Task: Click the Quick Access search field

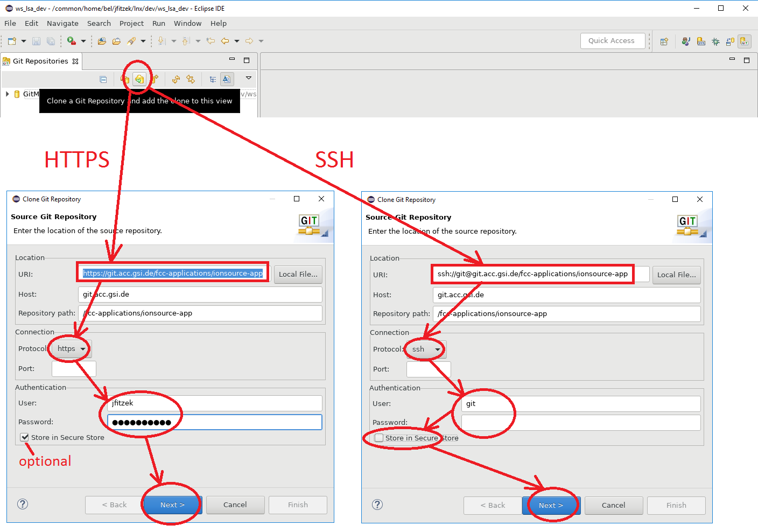Action: tap(613, 41)
